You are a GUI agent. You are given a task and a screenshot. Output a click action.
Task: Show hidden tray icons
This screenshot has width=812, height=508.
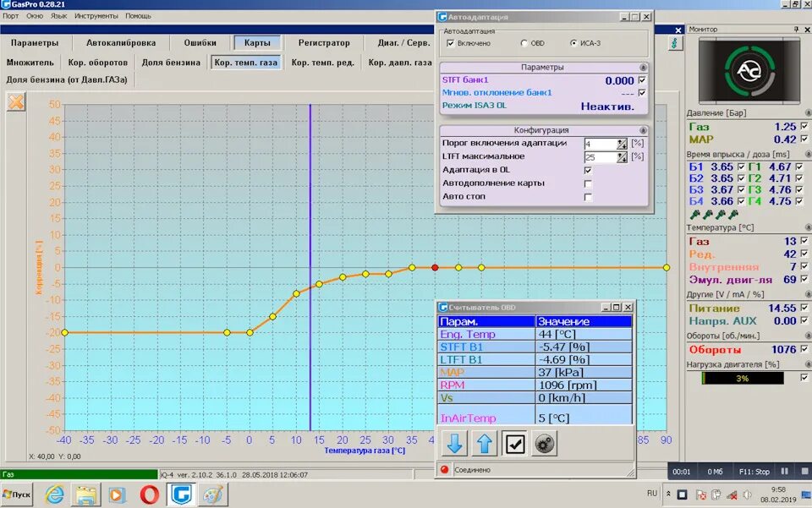668,494
